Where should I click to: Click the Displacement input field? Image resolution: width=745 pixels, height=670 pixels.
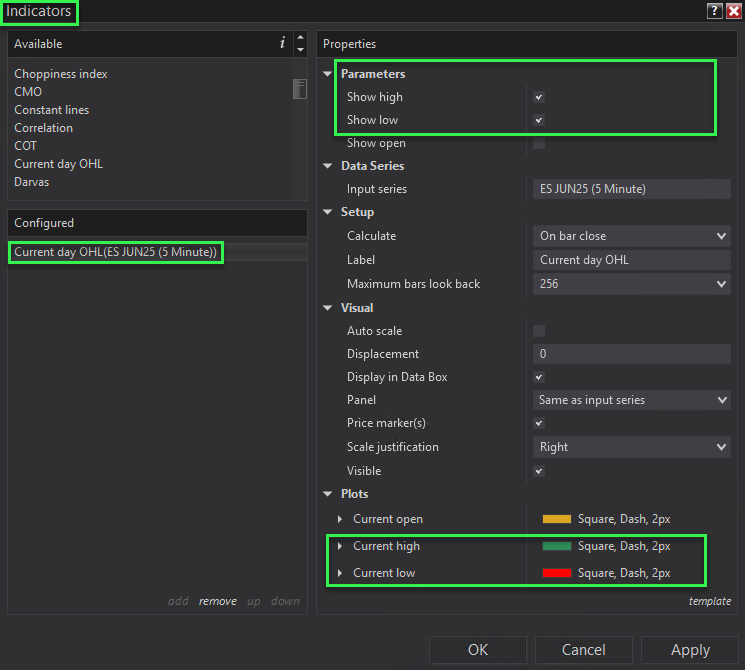click(631, 354)
